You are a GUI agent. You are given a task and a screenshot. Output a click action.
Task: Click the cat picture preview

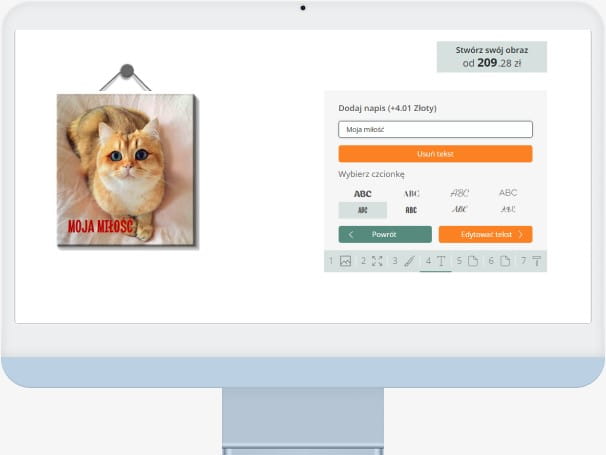click(x=126, y=170)
